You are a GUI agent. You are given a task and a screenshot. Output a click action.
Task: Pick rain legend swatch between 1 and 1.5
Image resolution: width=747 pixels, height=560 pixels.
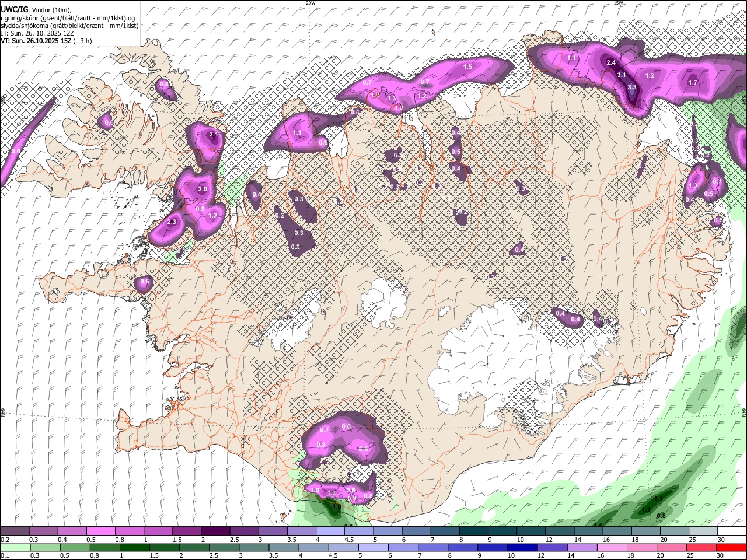pos(134,547)
